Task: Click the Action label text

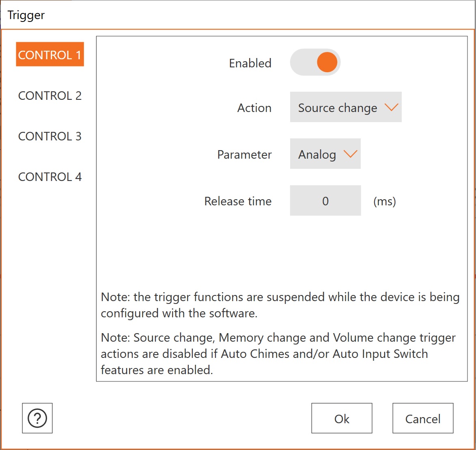Action: coord(254,108)
